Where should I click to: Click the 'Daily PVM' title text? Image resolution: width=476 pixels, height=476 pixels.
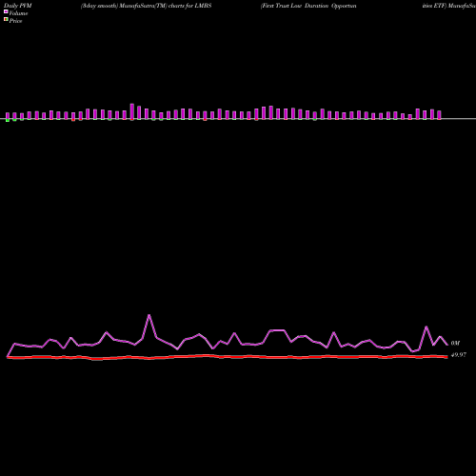click(18, 6)
